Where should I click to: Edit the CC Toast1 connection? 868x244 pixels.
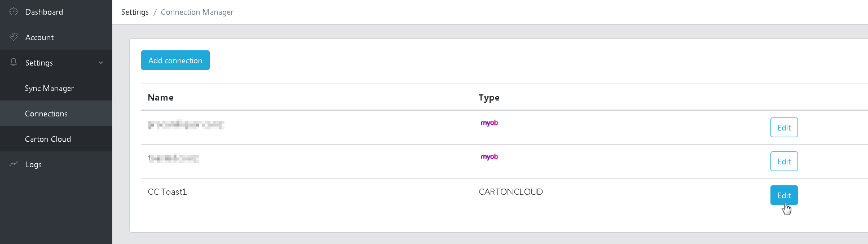click(x=784, y=195)
